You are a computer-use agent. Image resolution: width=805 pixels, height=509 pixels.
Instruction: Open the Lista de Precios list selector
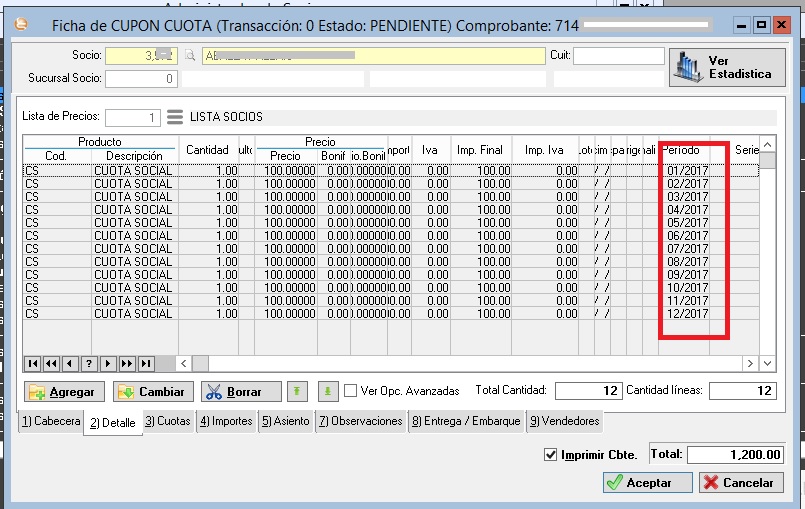click(175, 117)
